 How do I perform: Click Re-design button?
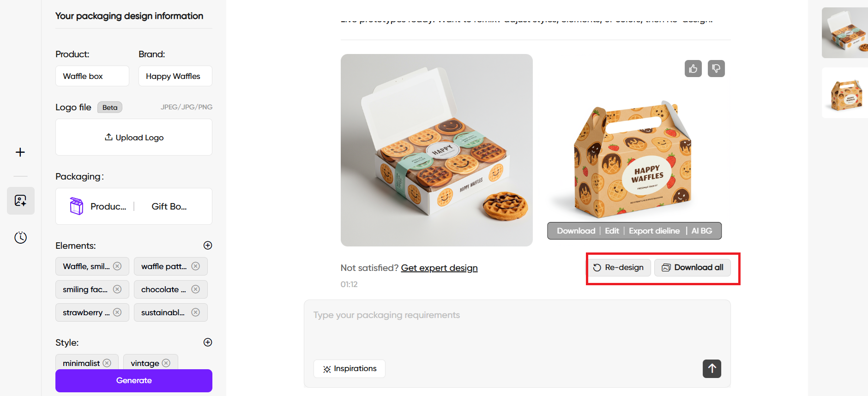619,268
